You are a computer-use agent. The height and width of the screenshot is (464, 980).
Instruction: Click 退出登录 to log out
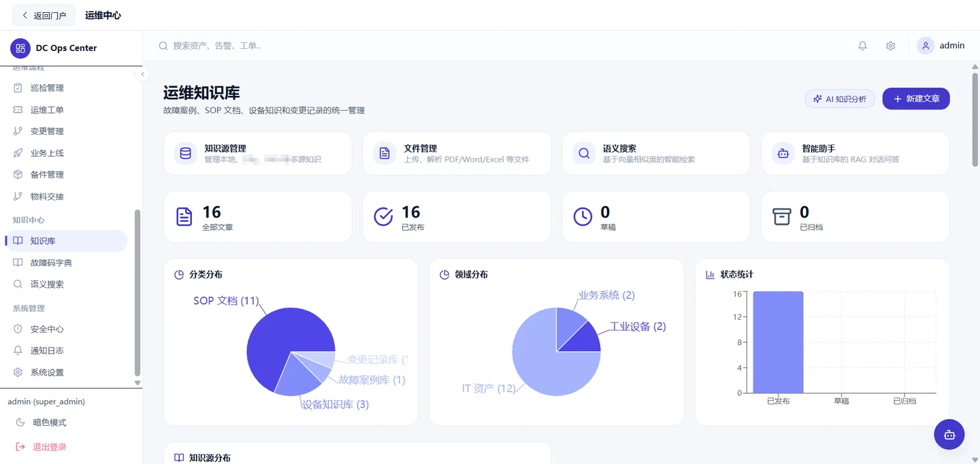point(71,447)
